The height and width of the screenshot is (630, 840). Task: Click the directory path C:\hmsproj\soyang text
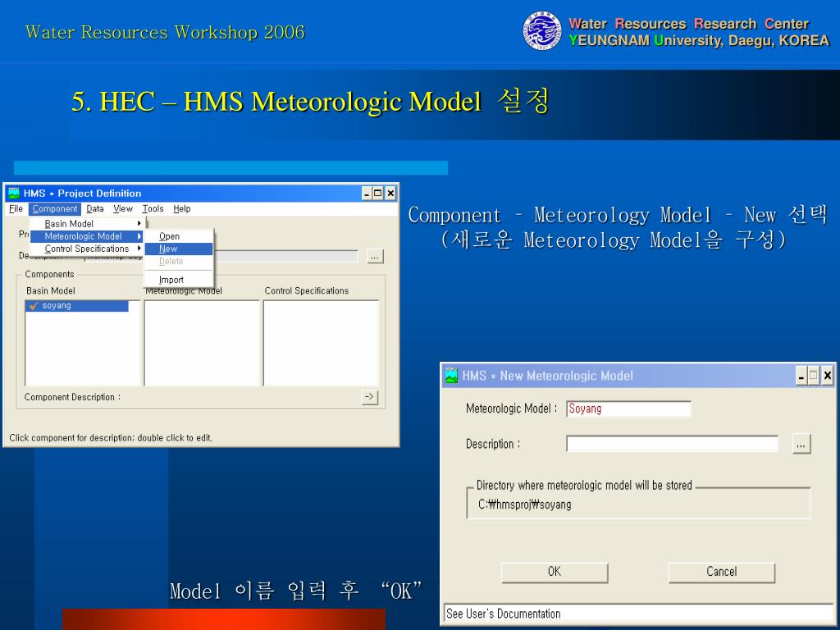point(524,504)
